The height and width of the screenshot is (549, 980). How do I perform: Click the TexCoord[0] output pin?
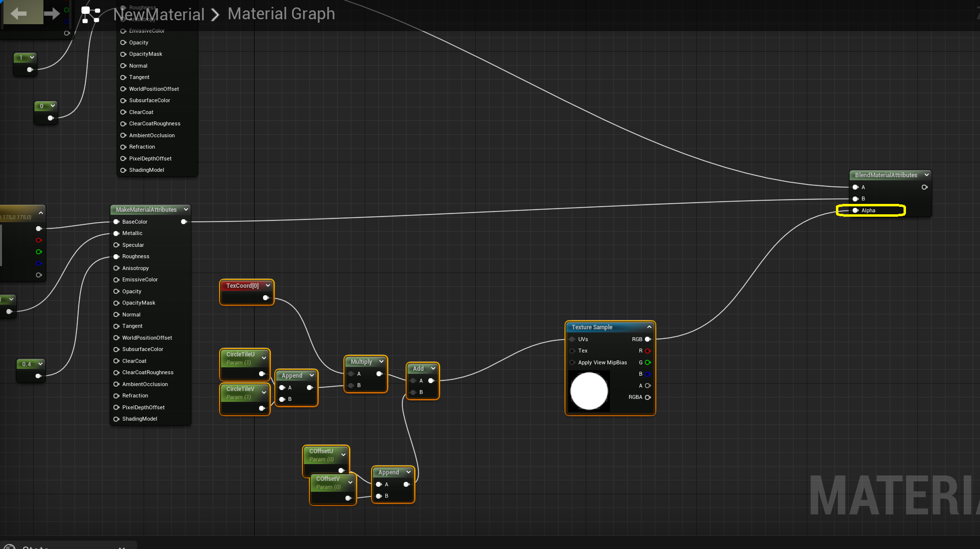[265, 298]
